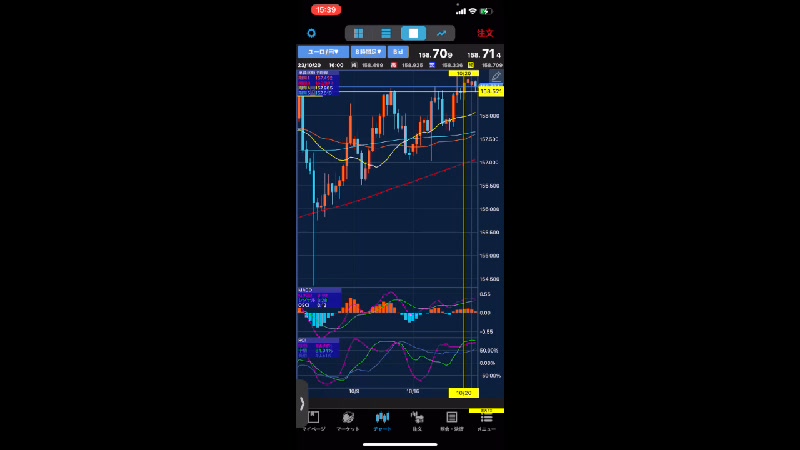The image size is (800, 450).
Task: Open the 8時間足 timeframe dropdown
Action: coord(367,51)
